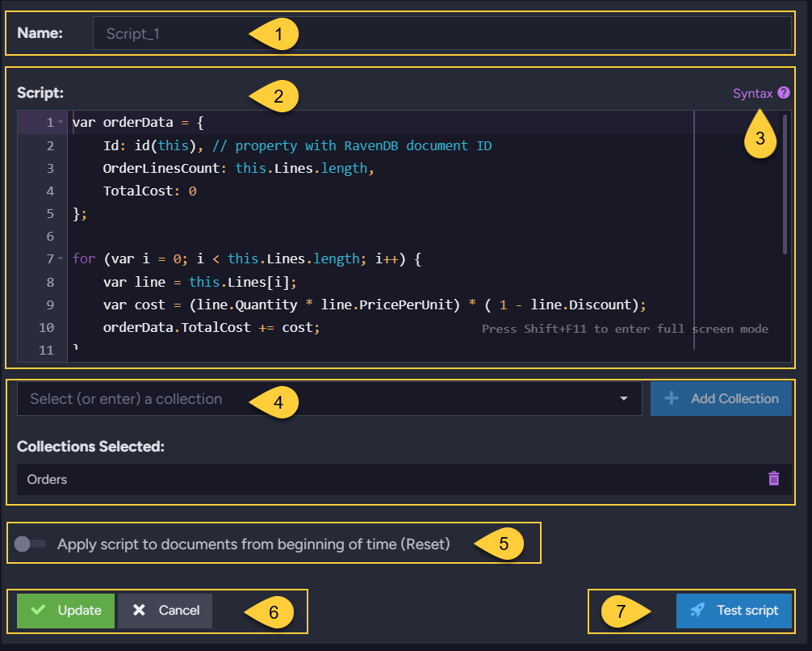Open the Syntax help link

pyautogui.click(x=752, y=94)
